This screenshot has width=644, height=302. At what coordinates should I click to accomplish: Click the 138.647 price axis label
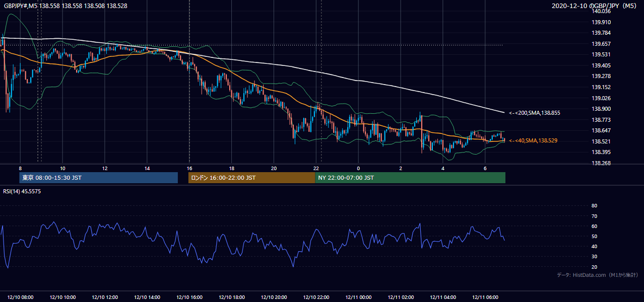click(x=602, y=130)
